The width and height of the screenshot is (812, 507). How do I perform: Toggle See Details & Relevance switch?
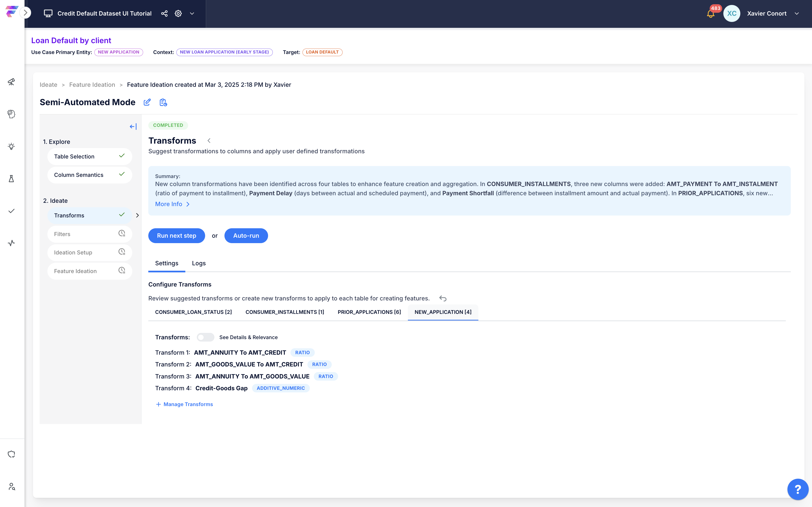[205, 337]
